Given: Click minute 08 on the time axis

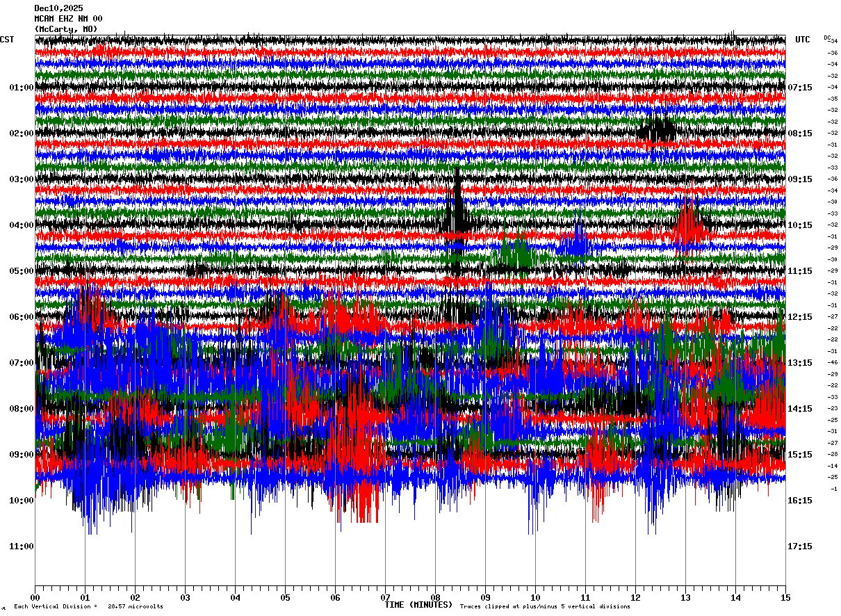Looking at the screenshot, I should [x=435, y=597].
